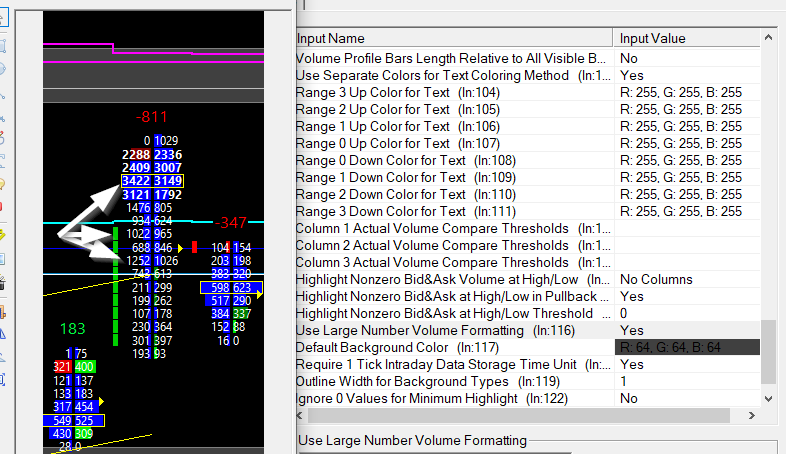Click the red -811 delta label on chart

pyautogui.click(x=151, y=117)
